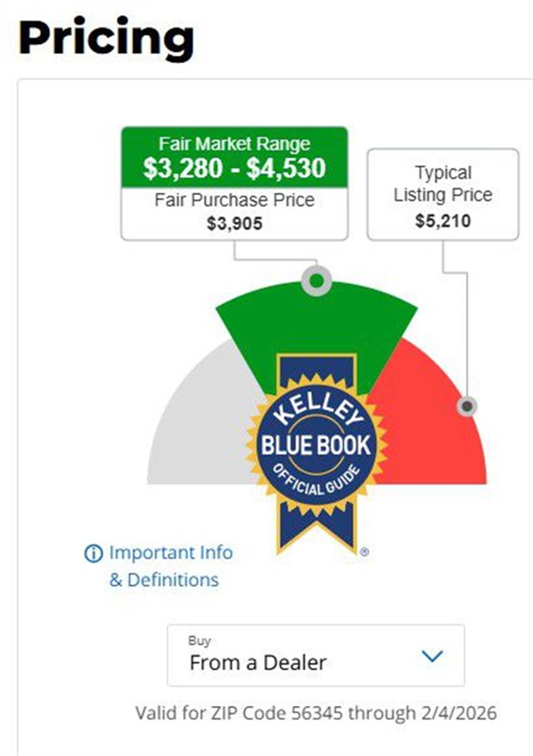This screenshot has height=756, width=533.
Task: Click the $5,210 typical listing value
Action: (443, 221)
